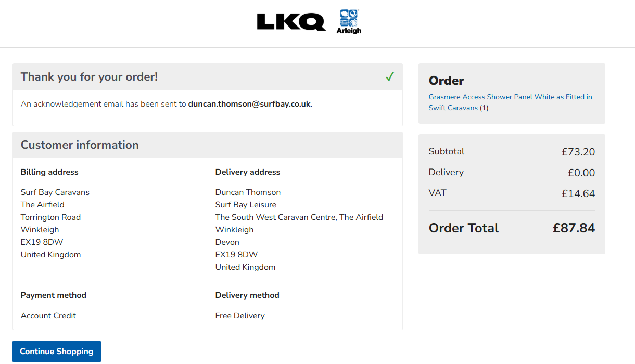Click the LKQ logo in the header
635x364 pixels.
click(x=291, y=22)
